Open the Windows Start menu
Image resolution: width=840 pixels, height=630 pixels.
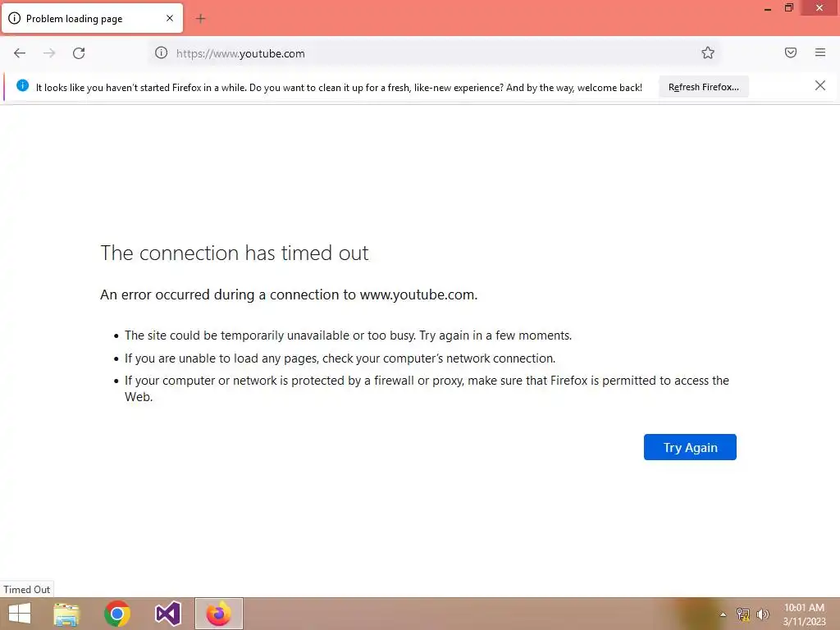click(x=20, y=614)
